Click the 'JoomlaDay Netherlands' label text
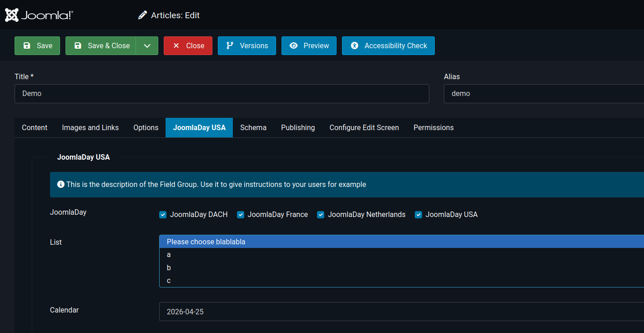 tap(367, 215)
